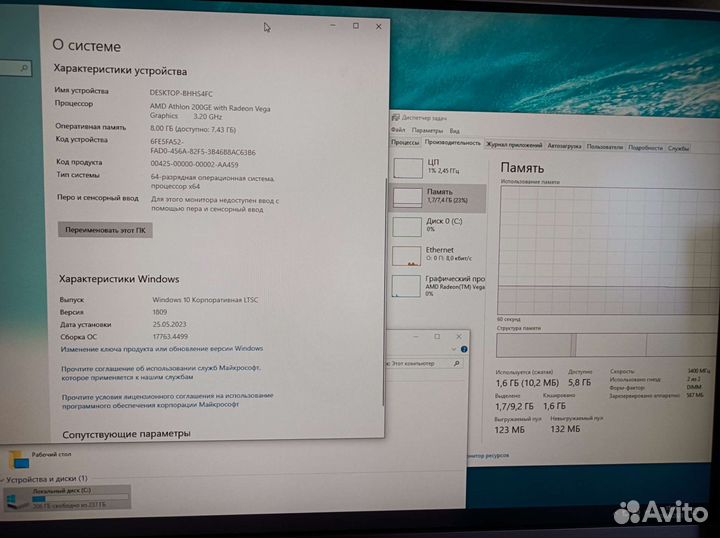Viewport: 720px width, 538px height.
Task: Select Графический процессор in the performance list
Action: pyautogui.click(x=438, y=286)
